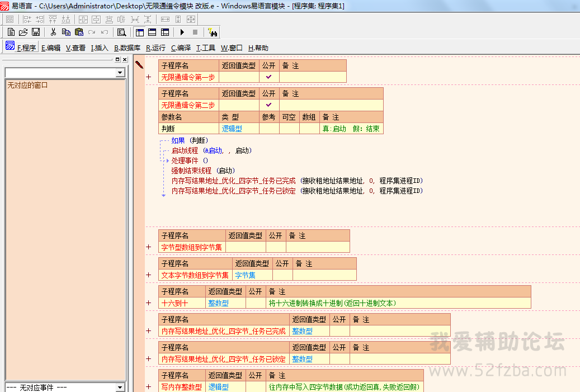This screenshot has width=580, height=392.
Task: Open the I.插入 menu
Action: pos(100,48)
